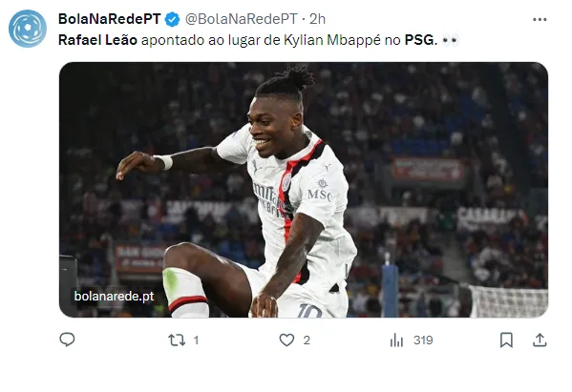The height and width of the screenshot is (392, 572).
Task: Click the bold PSG text in the tweet
Action: [420, 40]
